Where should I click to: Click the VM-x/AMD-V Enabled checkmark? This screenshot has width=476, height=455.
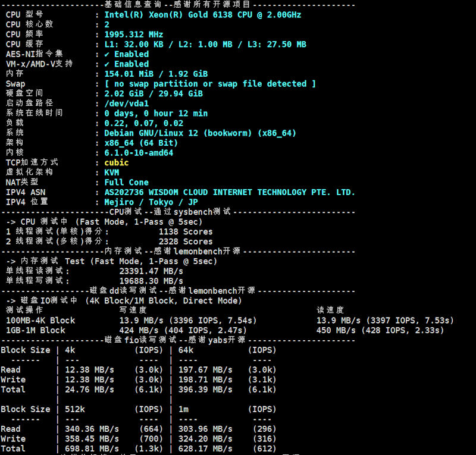point(107,64)
